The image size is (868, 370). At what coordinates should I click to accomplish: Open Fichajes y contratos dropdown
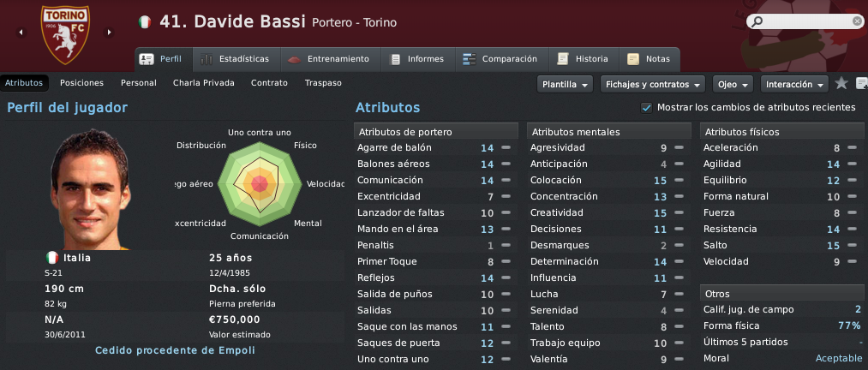click(653, 84)
